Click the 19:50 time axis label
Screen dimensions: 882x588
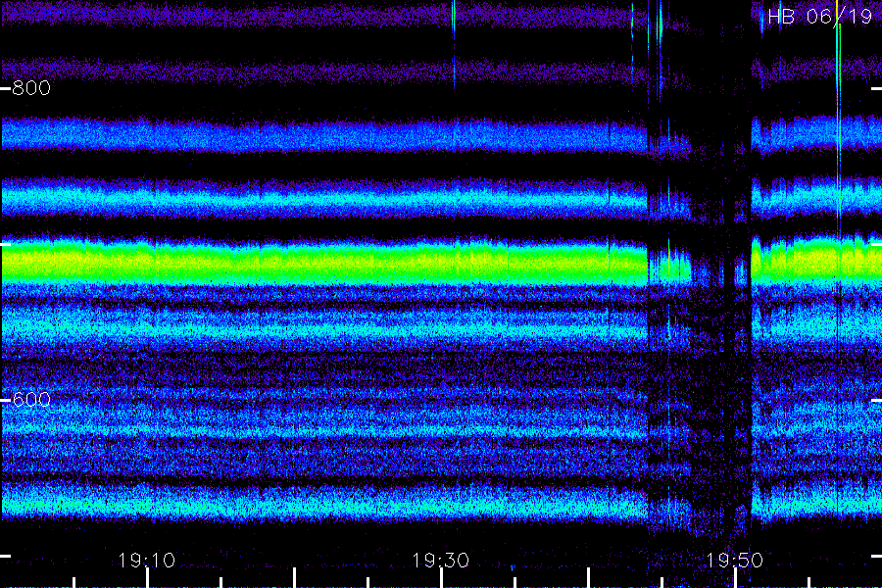735,560
